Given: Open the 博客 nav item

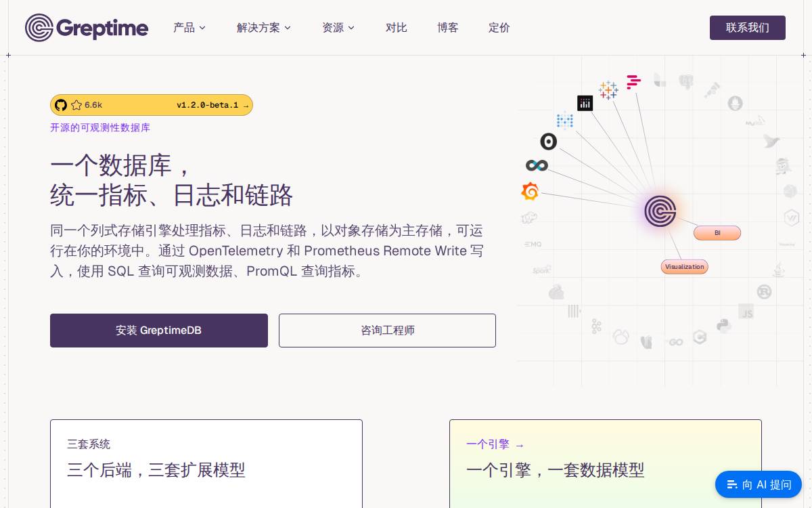Looking at the screenshot, I should pos(448,28).
